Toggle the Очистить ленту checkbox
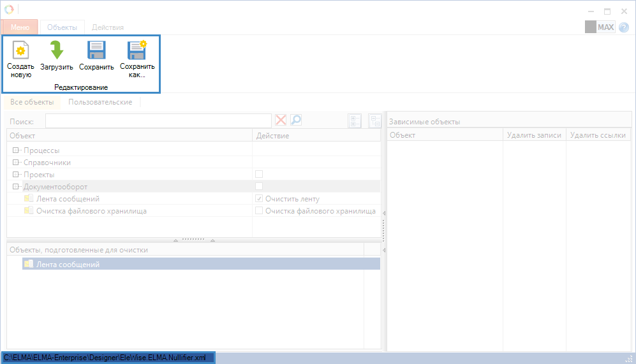Image resolution: width=636 pixels, height=364 pixels. tap(259, 199)
